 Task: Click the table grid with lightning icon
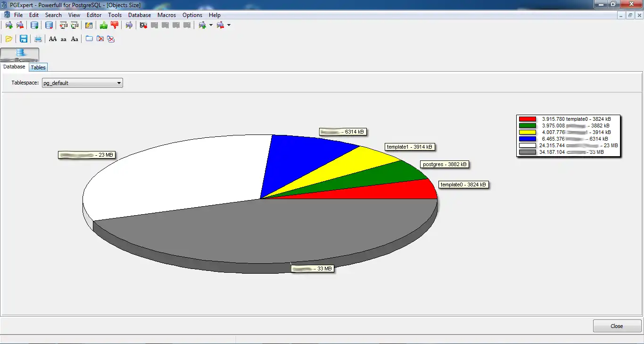pyautogui.click(x=89, y=25)
